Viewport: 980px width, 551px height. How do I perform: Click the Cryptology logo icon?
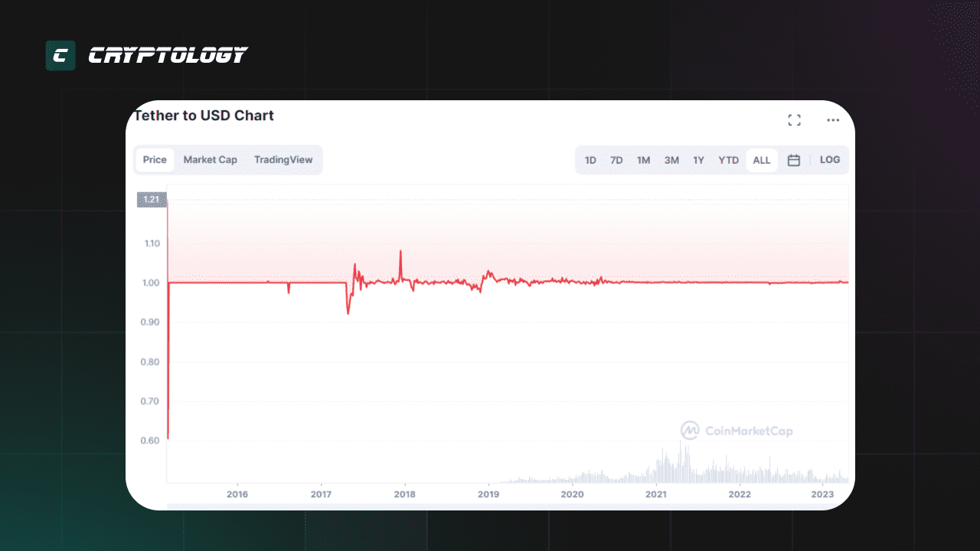60,55
